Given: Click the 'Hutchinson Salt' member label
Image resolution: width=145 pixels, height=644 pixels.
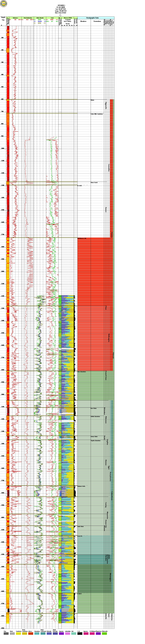Looking at the screenshot, I should point(82,239).
